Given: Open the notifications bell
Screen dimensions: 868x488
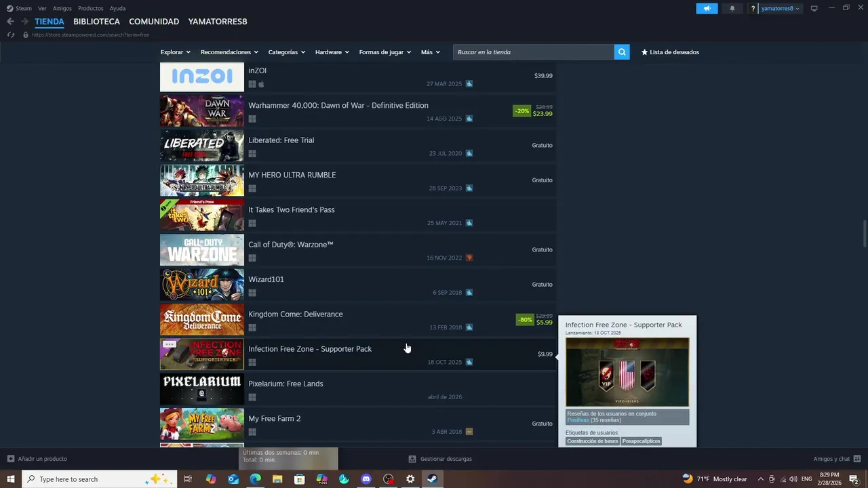Looking at the screenshot, I should click(732, 9).
